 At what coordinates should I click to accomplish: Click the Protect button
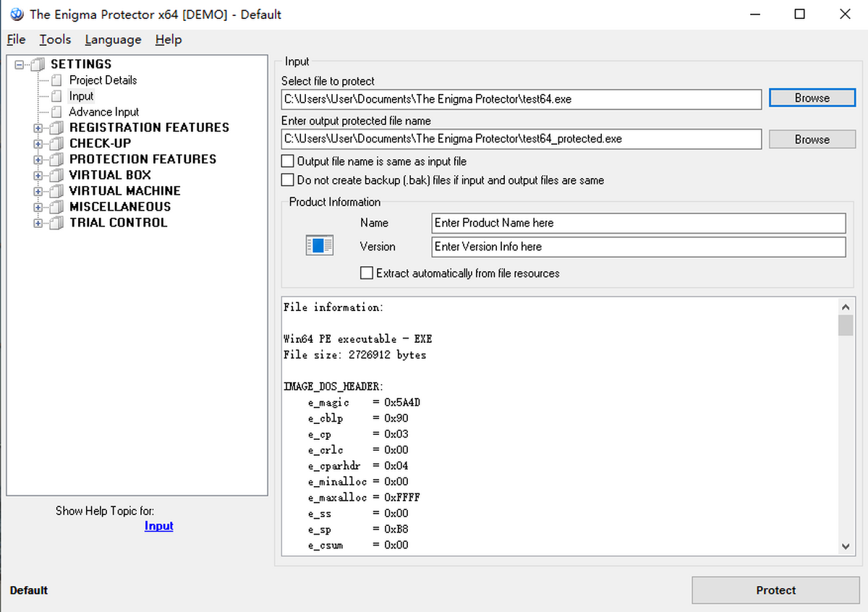[x=775, y=590]
